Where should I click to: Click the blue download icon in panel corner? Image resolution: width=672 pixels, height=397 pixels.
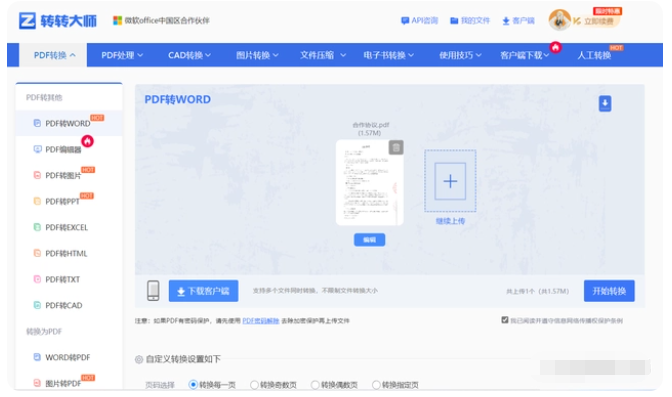tap(605, 103)
